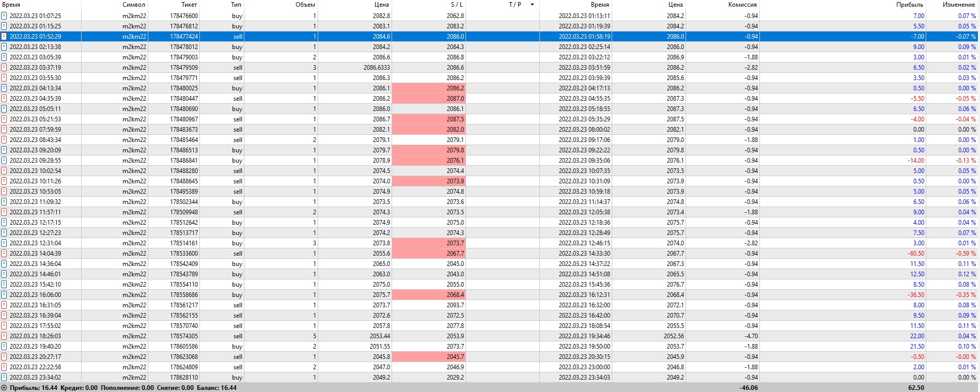The height and width of the screenshot is (392, 980).
Task: Click the icon at the 03:05:39 entry
Action: (4, 57)
